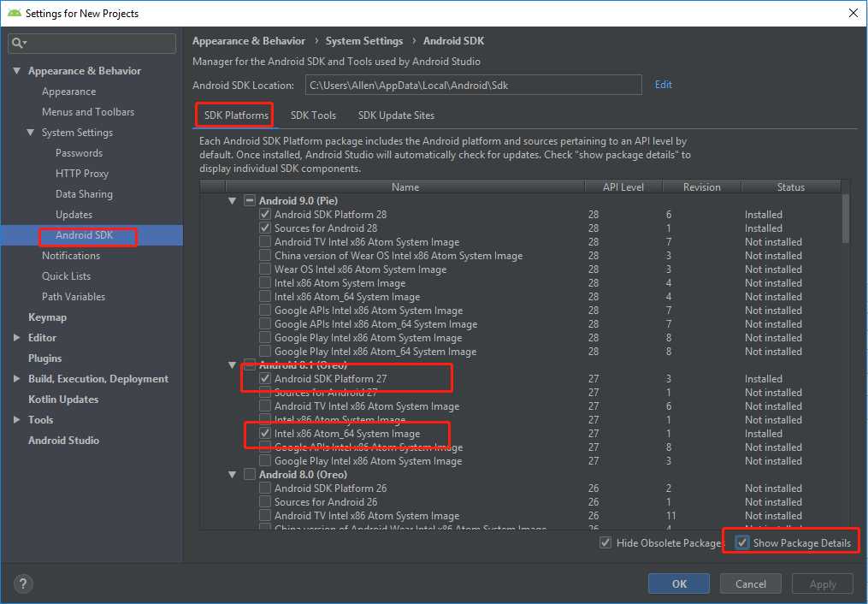The width and height of the screenshot is (868, 604).
Task: Select Updates in the settings tree
Action: tap(74, 214)
